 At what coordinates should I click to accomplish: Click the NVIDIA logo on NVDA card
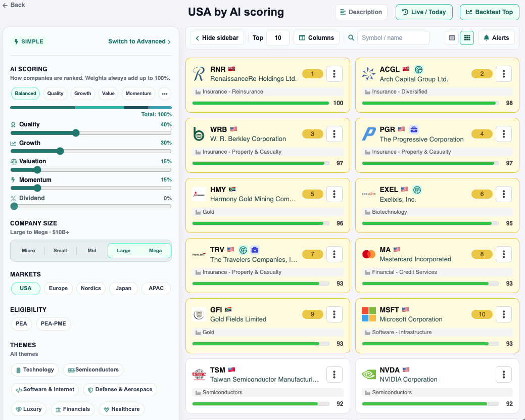pyautogui.click(x=369, y=375)
